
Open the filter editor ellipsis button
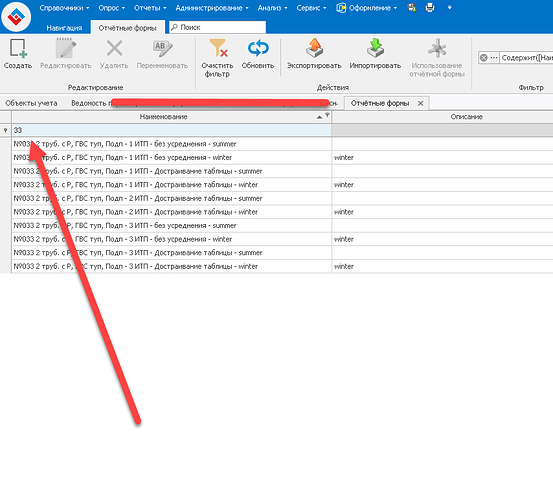(494, 58)
